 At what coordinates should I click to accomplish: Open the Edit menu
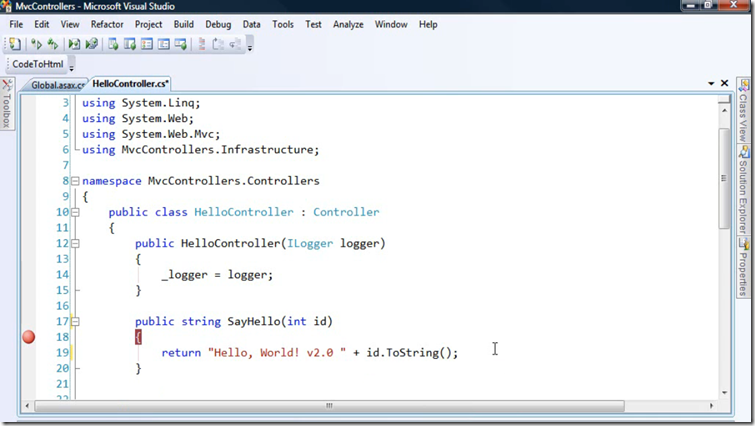(x=41, y=24)
